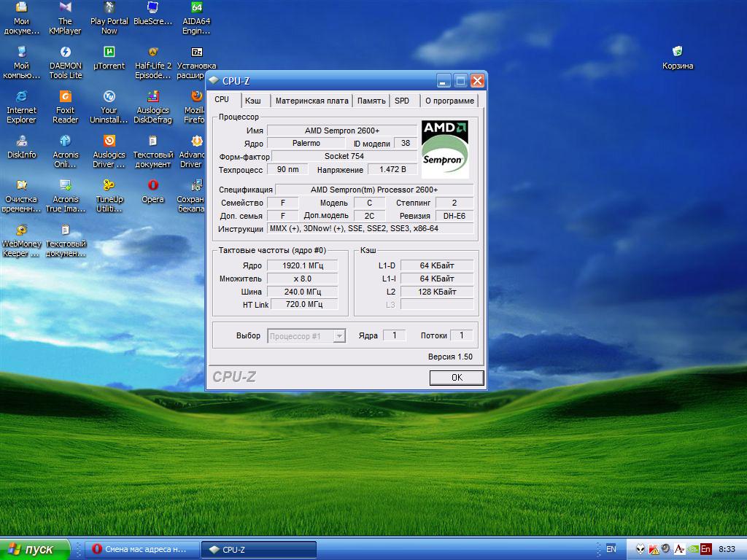Open the Память tab
Viewport: 747px width, 560px height.
point(371,101)
